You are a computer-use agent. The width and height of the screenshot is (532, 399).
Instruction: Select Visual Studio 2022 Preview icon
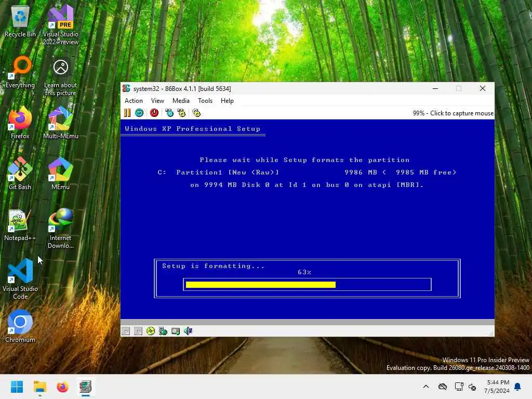click(x=61, y=25)
